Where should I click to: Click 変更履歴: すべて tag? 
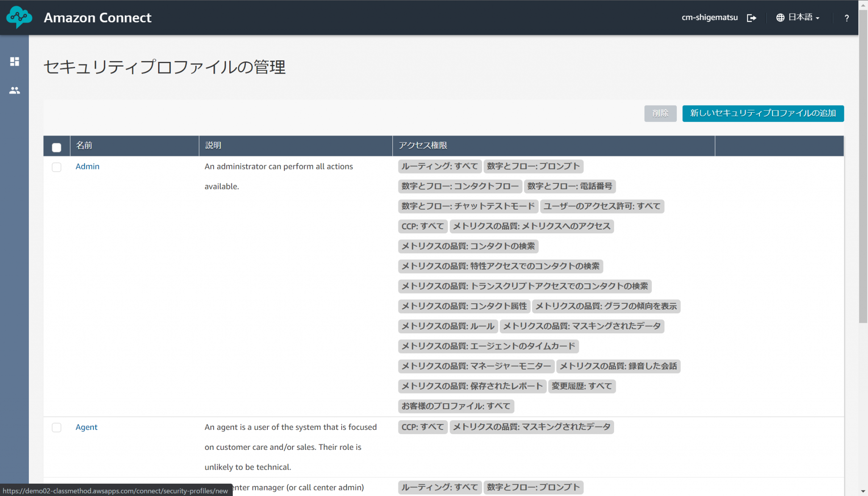click(582, 386)
